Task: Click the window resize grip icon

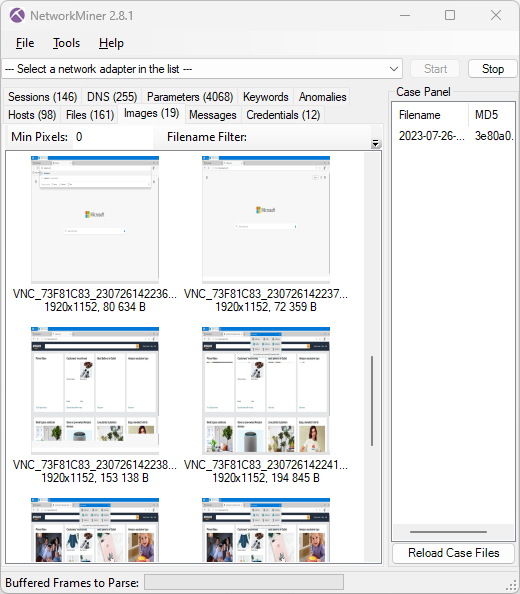Action: tap(511, 585)
